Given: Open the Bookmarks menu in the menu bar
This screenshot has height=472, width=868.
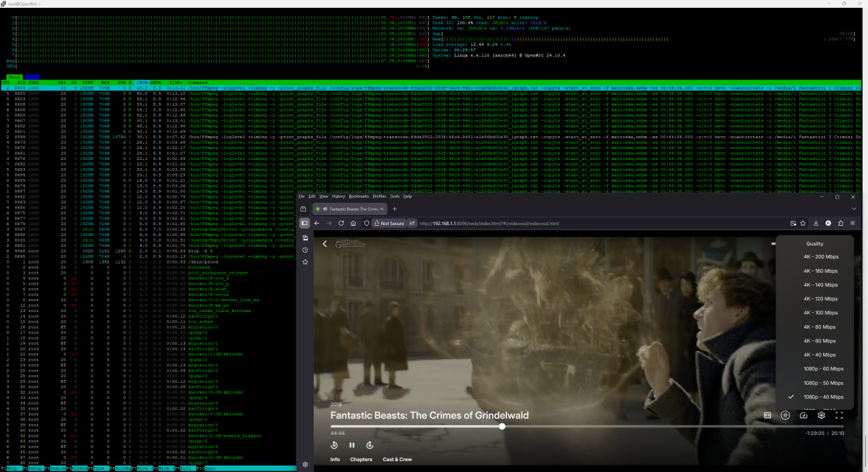Looking at the screenshot, I should point(360,195).
